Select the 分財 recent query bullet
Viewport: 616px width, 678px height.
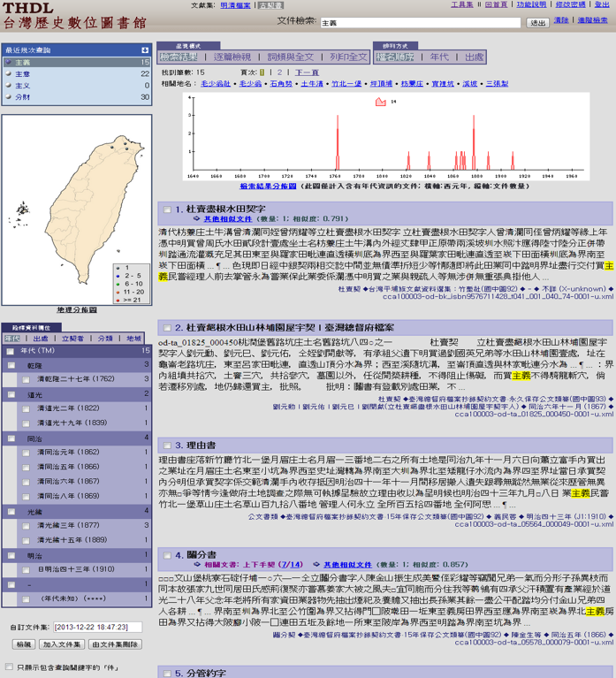pyautogui.click(x=8, y=97)
